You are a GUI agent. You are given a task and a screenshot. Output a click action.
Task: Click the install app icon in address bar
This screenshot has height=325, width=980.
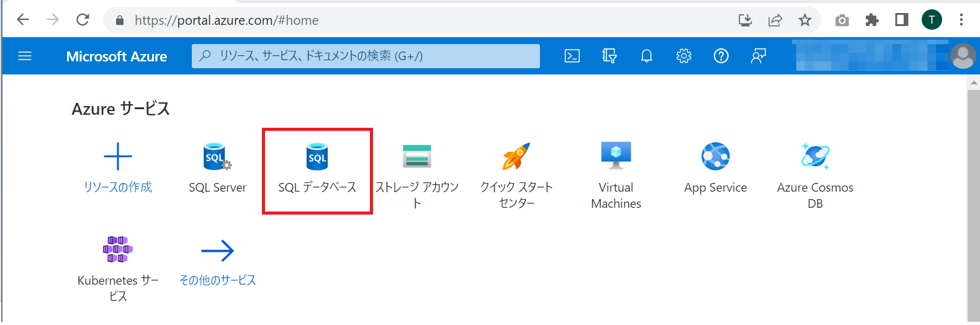[x=745, y=20]
